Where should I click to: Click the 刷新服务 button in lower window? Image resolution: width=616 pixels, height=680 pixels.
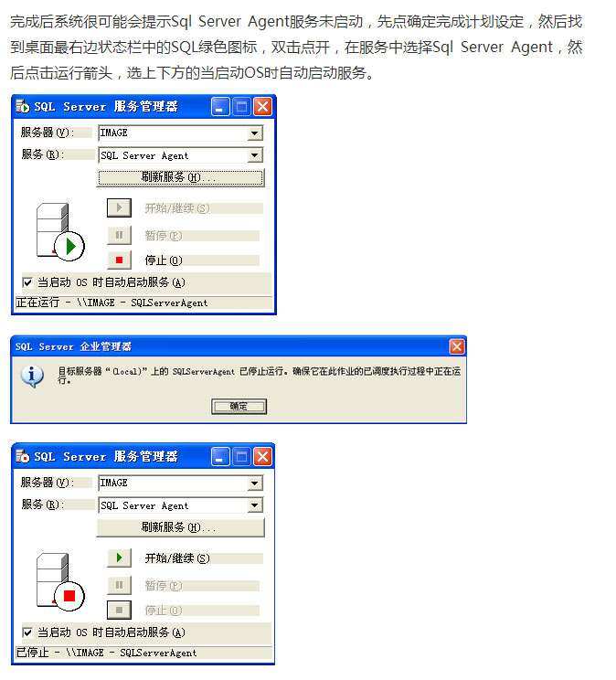tap(180, 527)
